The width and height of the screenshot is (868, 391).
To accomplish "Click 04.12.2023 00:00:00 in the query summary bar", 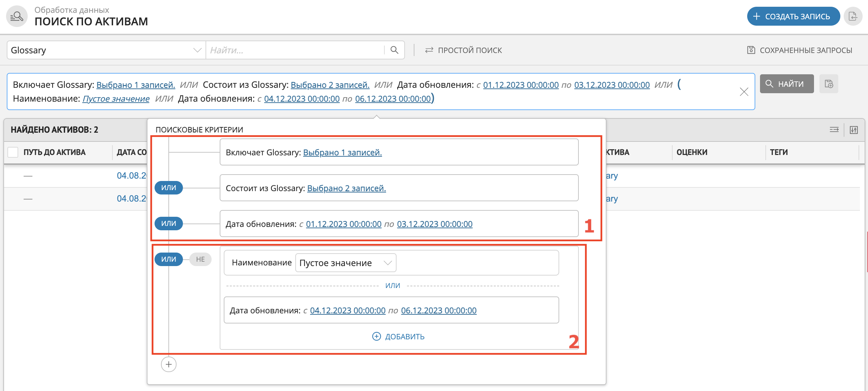I will [302, 99].
